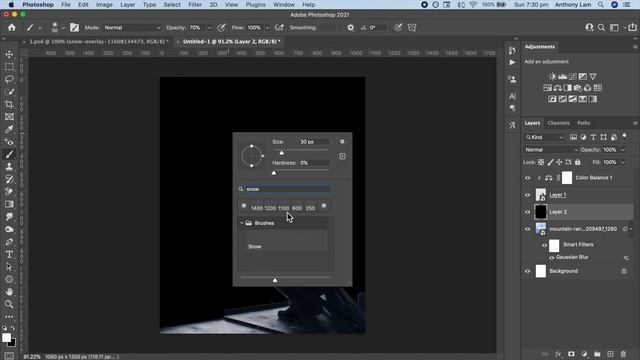Hide the Layer 1 layer
Screen dimensions: 640x360
point(527,195)
